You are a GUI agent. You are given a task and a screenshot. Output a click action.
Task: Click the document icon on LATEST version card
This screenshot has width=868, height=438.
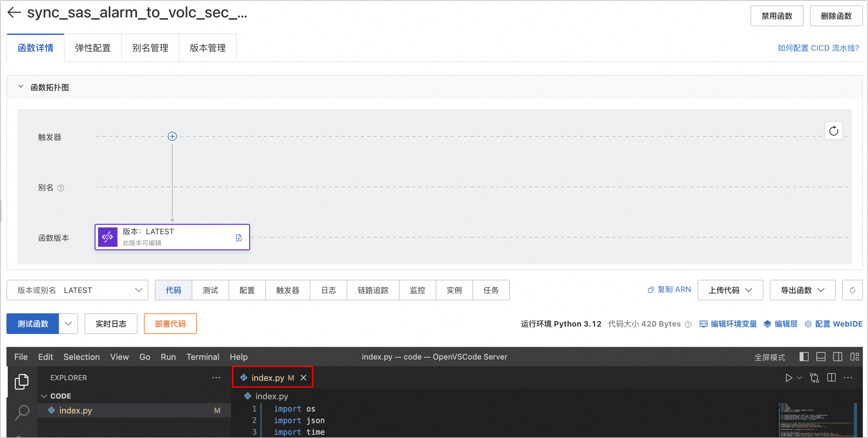click(238, 238)
